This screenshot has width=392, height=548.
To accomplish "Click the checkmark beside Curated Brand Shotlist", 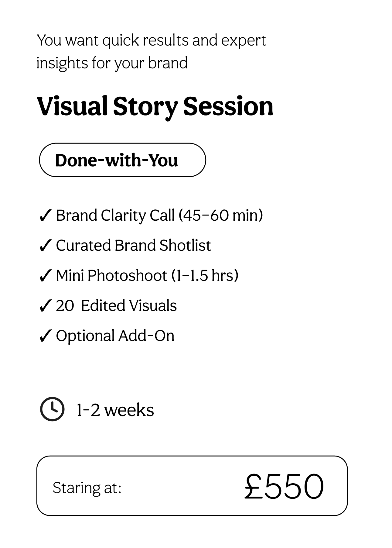I will coord(45,246).
